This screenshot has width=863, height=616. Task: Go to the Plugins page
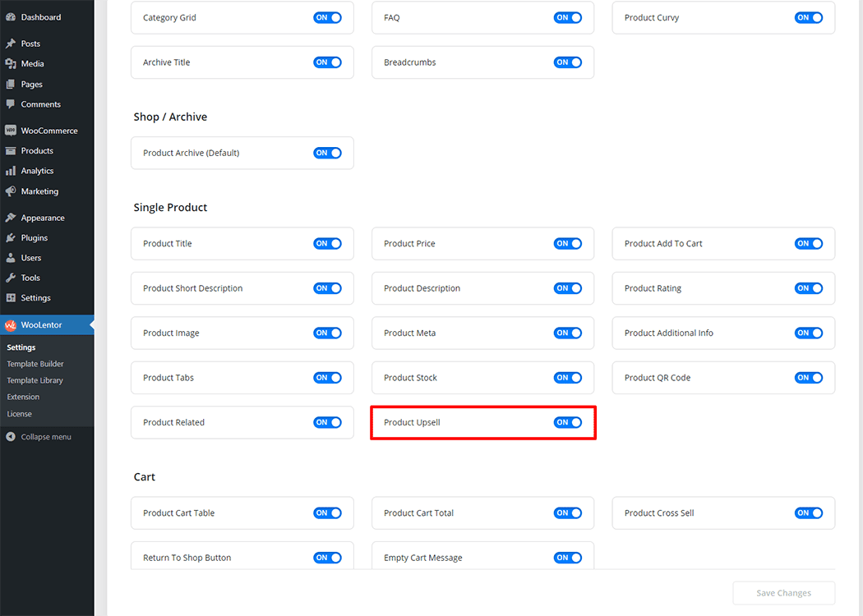tap(34, 237)
